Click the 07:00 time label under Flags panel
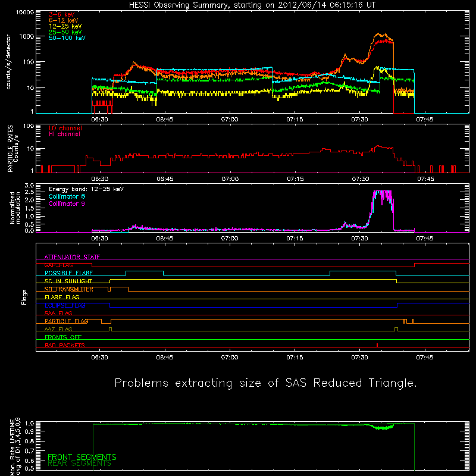The height and width of the screenshot is (476, 476). [x=230, y=358]
